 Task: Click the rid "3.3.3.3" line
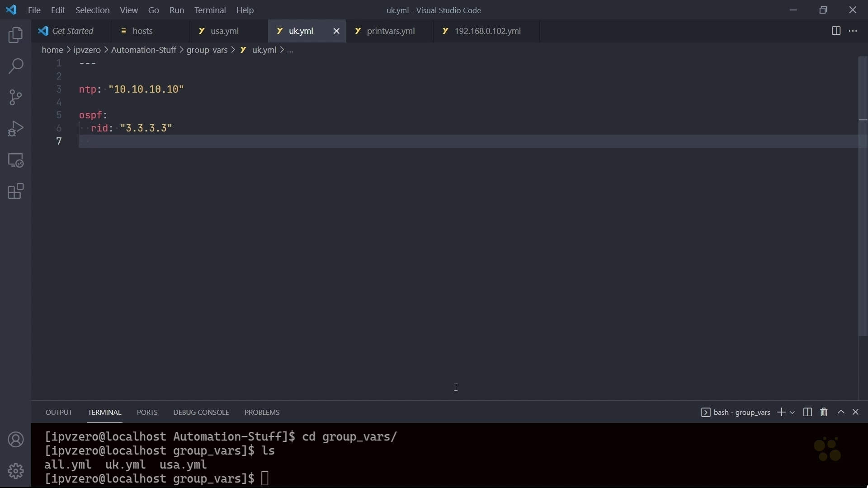click(132, 128)
